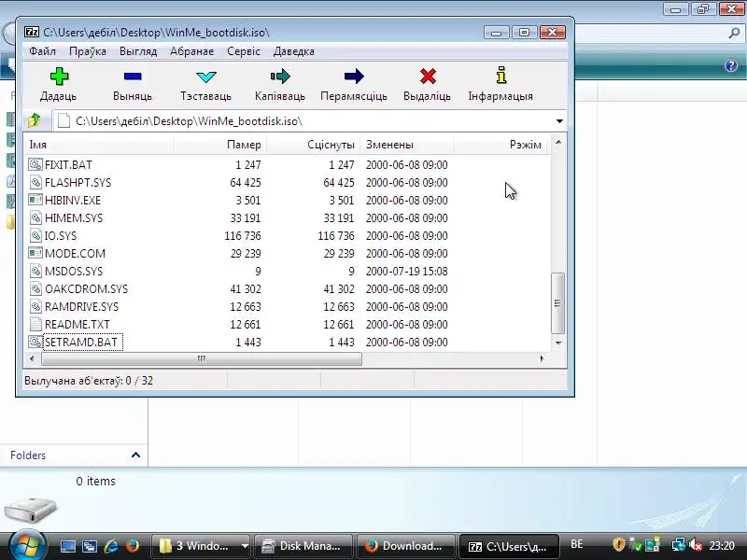The image size is (747, 560).
Task: Select the SETRAMD.BAT file icon
Action: click(35, 342)
